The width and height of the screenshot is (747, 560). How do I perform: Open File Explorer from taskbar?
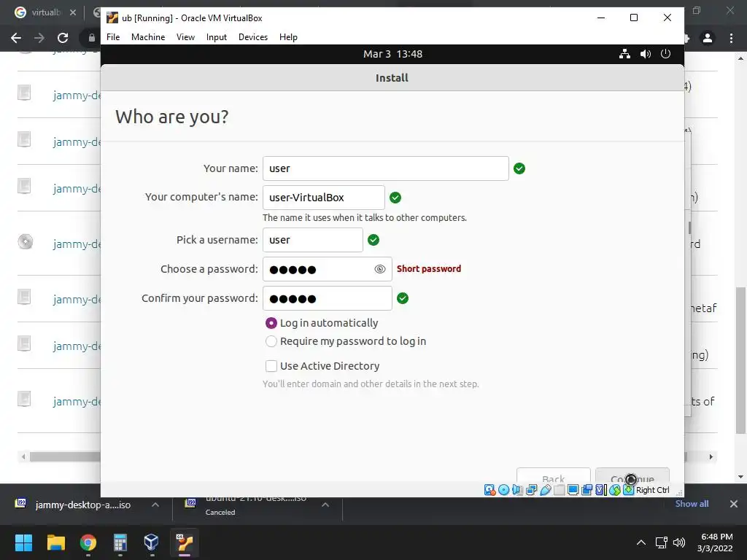coord(55,542)
